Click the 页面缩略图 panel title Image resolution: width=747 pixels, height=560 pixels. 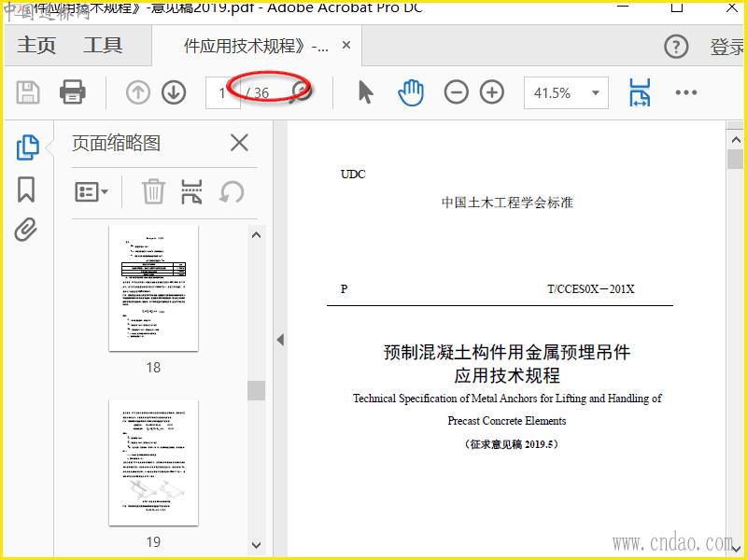pyautogui.click(x=116, y=143)
